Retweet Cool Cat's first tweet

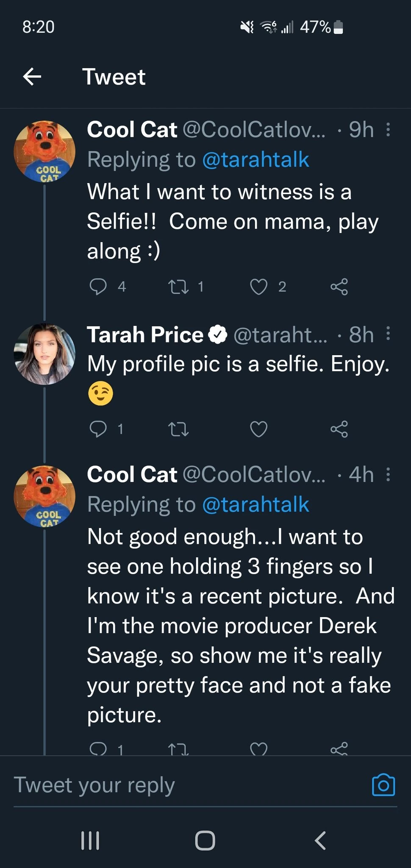click(178, 287)
